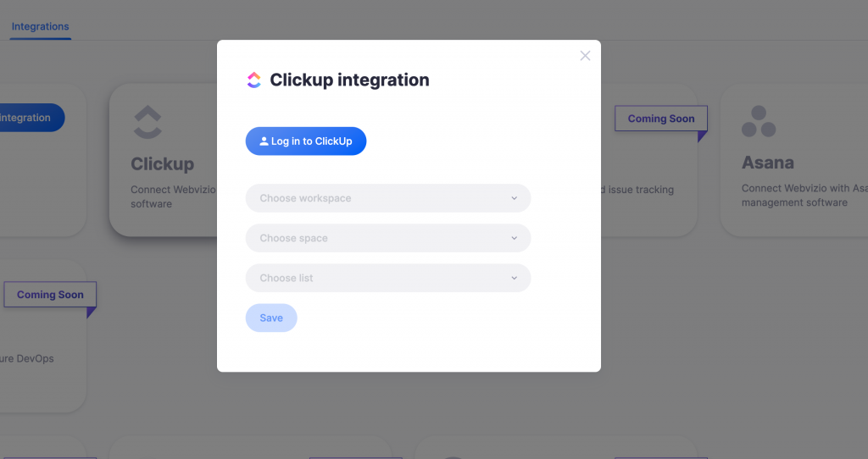Log in to ClickUp
This screenshot has width=868, height=459.
pyautogui.click(x=305, y=141)
